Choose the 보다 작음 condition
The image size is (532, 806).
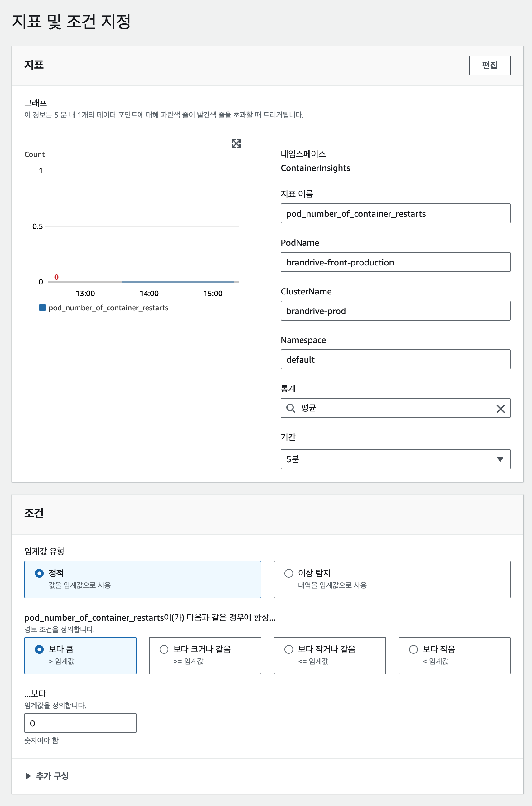[x=454, y=655]
